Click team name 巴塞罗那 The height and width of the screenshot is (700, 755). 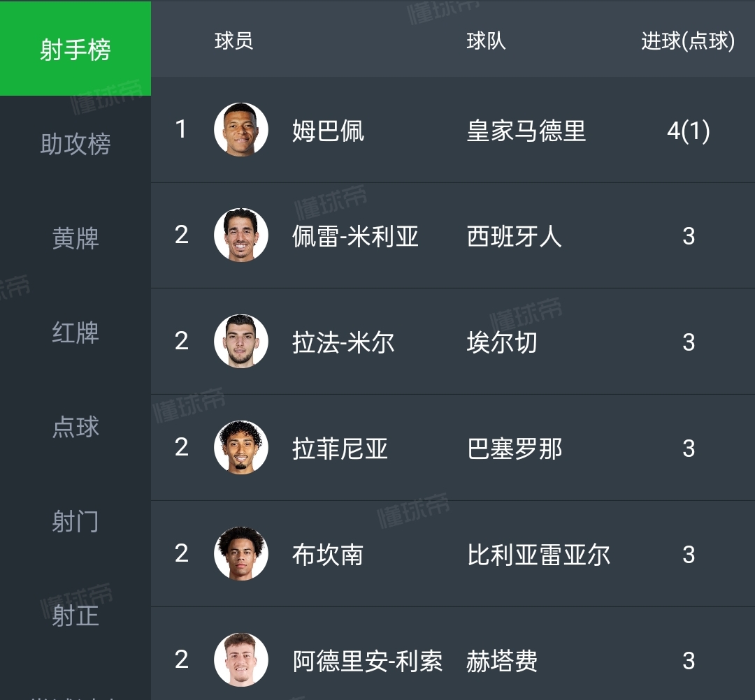click(515, 449)
